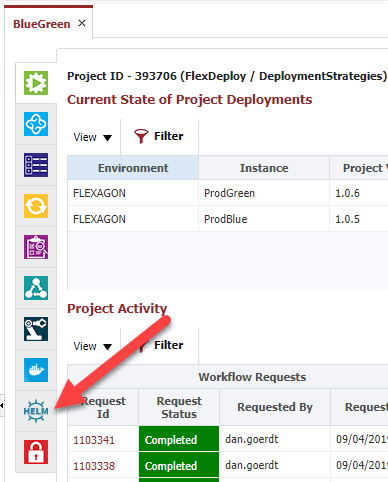Sort by the Environment column header
388x482 pixels.
tap(133, 168)
